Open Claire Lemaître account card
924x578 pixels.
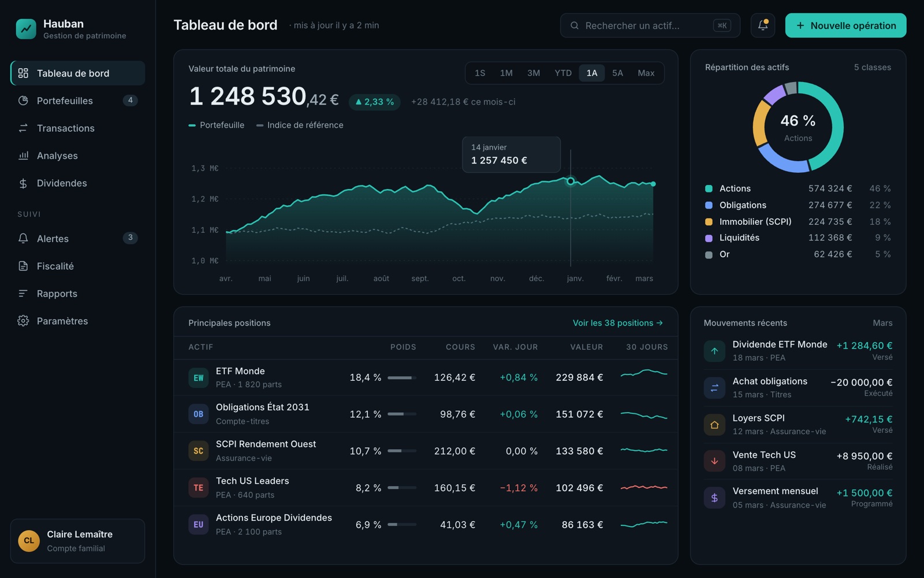(x=78, y=541)
